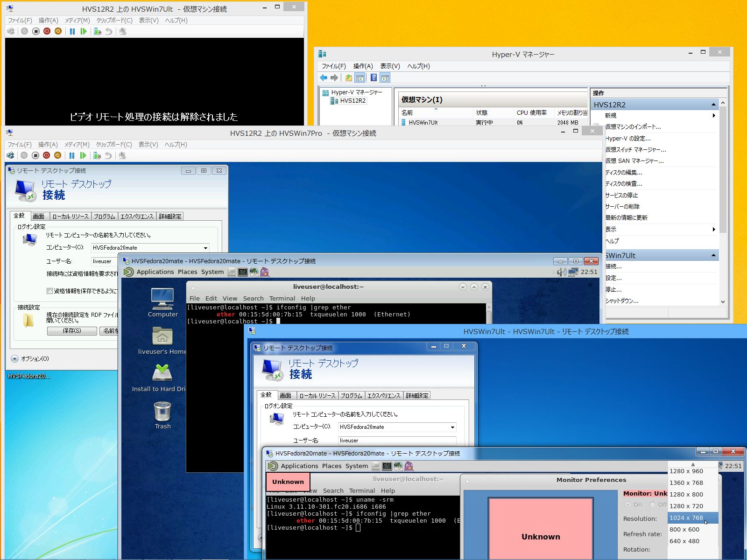Image resolution: width=747 pixels, height=560 pixels.
Task: Select HVSWin7Ult row in virtual machines list
Action: tap(493, 122)
